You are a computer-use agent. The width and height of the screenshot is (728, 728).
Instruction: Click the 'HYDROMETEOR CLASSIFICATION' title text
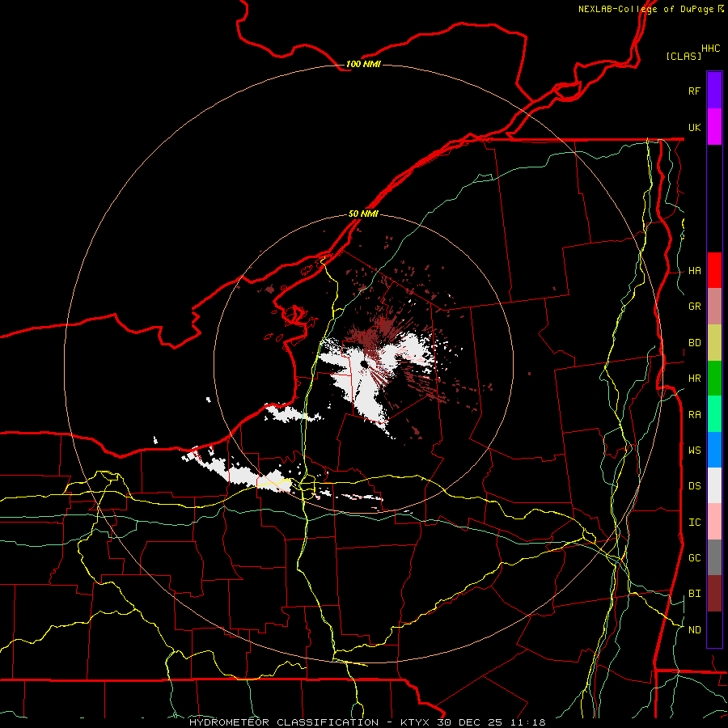pyautogui.click(x=284, y=722)
